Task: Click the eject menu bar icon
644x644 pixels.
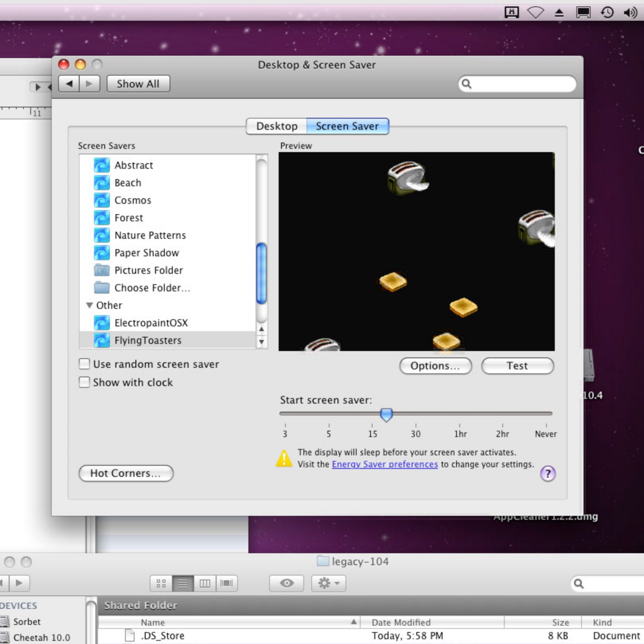Action: pos(559,13)
